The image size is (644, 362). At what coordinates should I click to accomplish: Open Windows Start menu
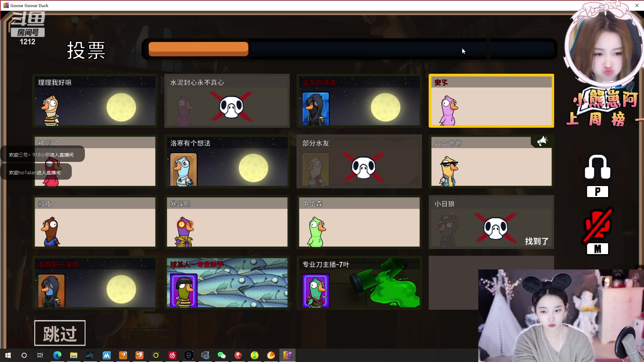[8, 355]
